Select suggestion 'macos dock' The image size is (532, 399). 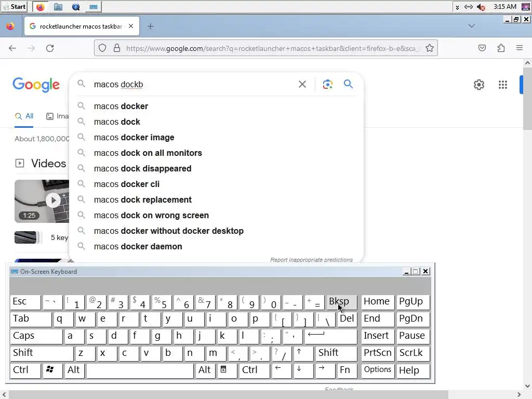(x=216, y=122)
